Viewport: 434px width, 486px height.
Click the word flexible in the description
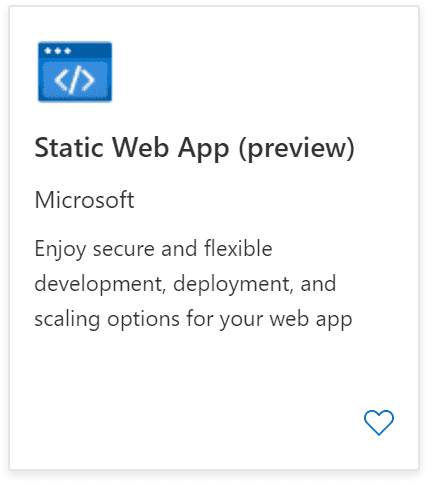[238, 248]
